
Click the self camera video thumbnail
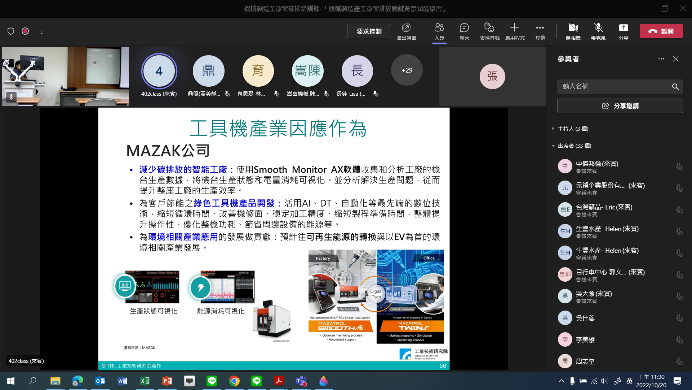65,76
